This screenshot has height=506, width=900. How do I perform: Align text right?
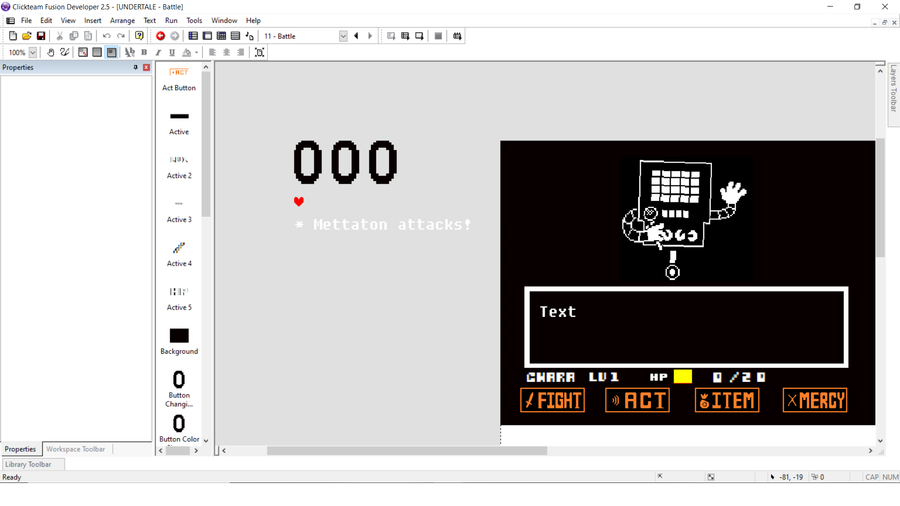click(240, 52)
